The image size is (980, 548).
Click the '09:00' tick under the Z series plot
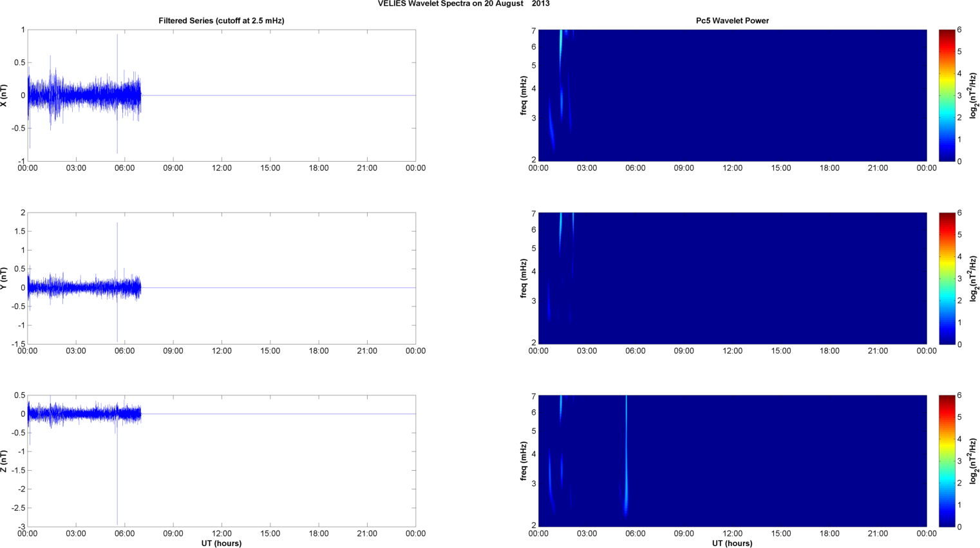173,533
